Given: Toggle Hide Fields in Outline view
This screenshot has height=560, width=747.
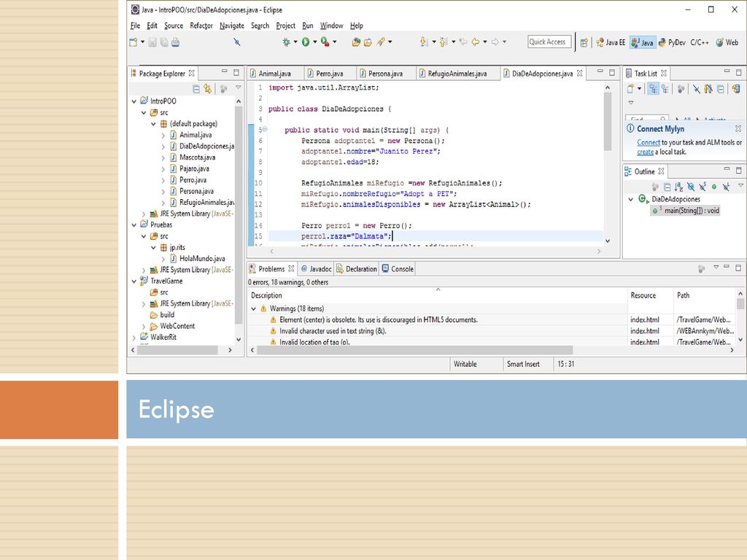Looking at the screenshot, I should pyautogui.click(x=690, y=187).
